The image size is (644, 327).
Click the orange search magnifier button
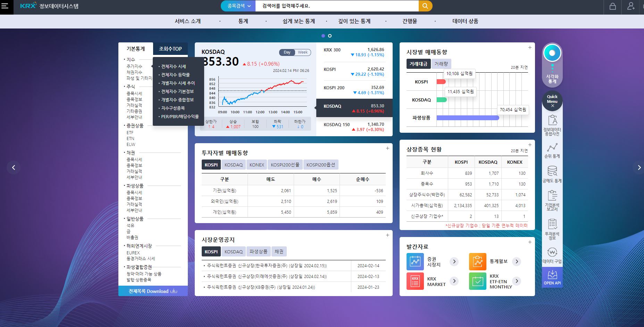(425, 6)
